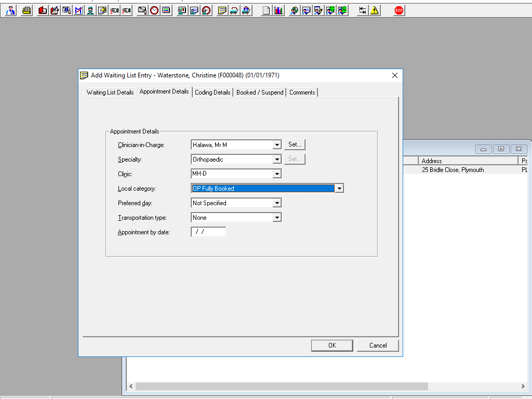
Task: Select the Appointment Details tab
Action: tap(164, 91)
